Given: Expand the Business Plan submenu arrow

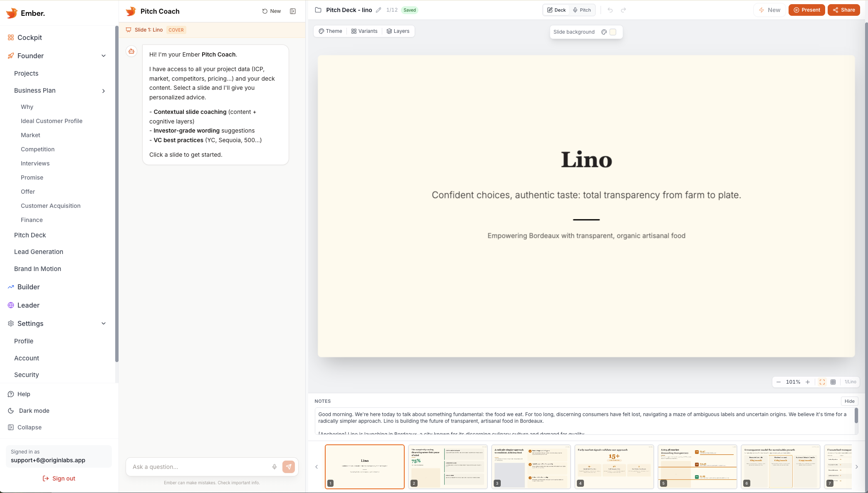Looking at the screenshot, I should click(104, 91).
